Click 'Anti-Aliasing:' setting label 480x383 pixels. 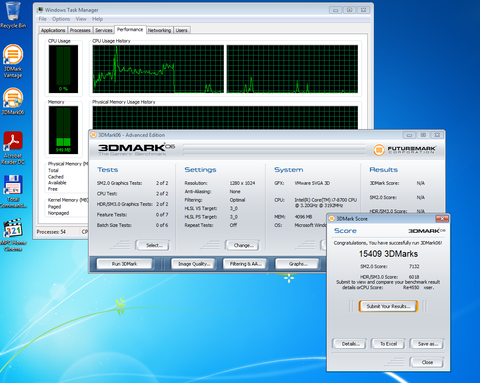(198, 192)
